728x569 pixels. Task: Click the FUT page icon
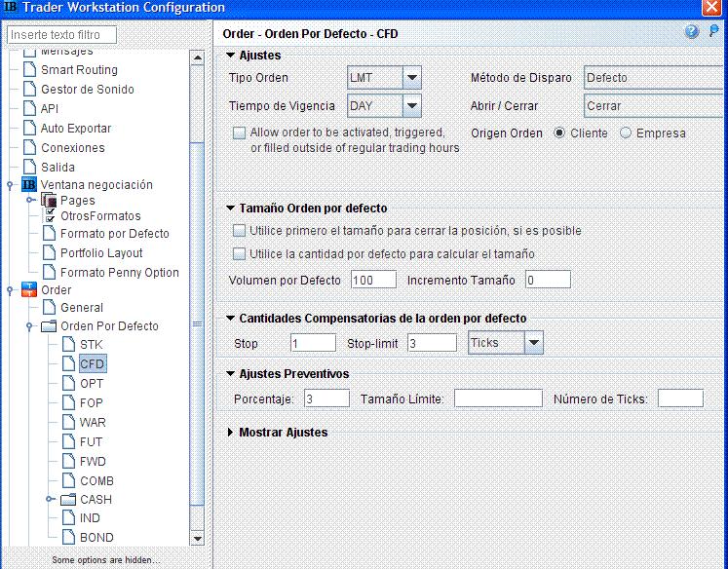[68, 441]
